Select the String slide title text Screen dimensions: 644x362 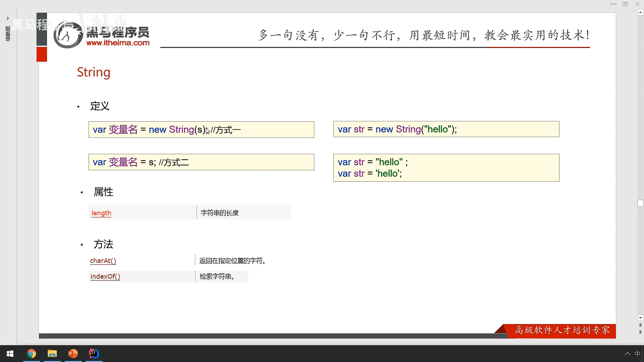[94, 72]
